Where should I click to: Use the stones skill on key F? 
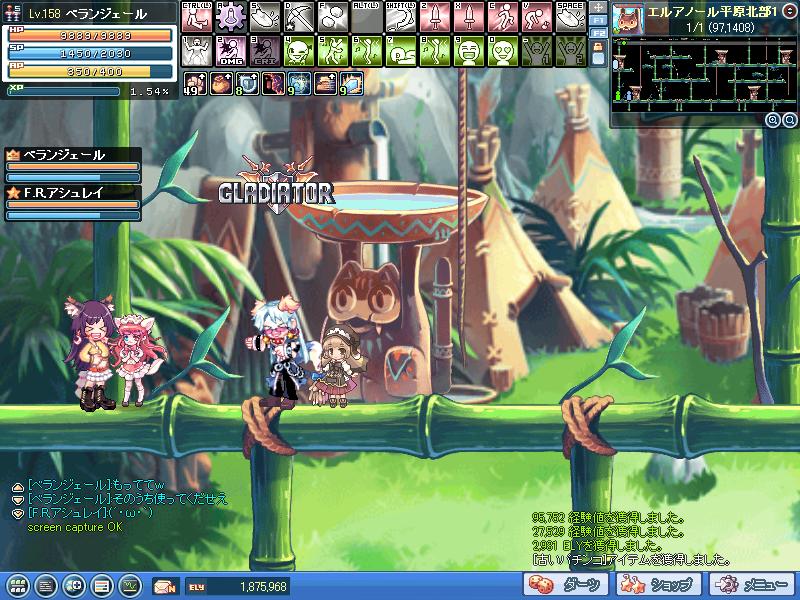(x=333, y=16)
